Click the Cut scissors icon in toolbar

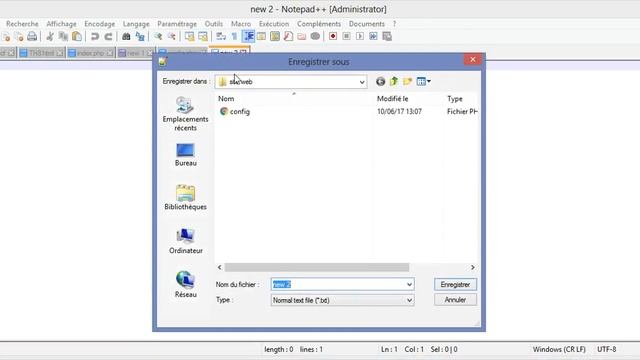pos(50,37)
